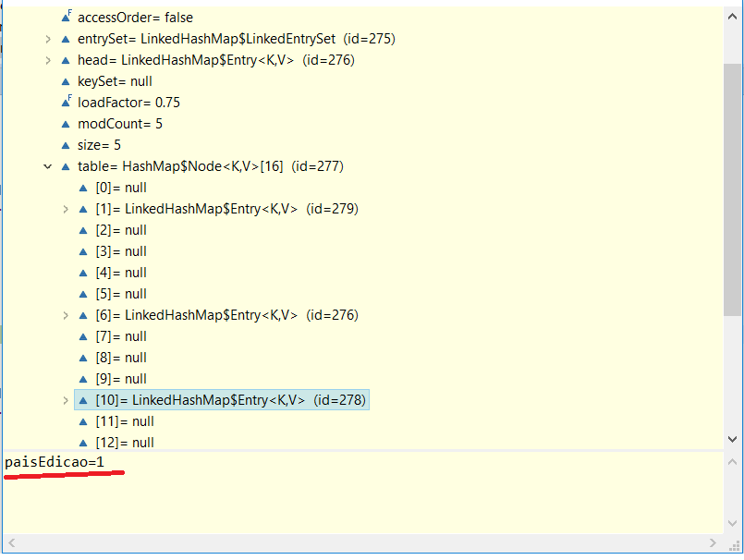This screenshot has width=744, height=560.
Task: Click the horizontal scrollbar left arrow
Action: pos(12,543)
